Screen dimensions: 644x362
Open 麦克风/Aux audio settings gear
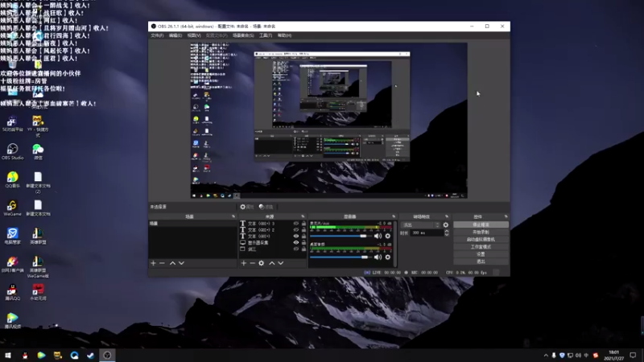tap(388, 236)
